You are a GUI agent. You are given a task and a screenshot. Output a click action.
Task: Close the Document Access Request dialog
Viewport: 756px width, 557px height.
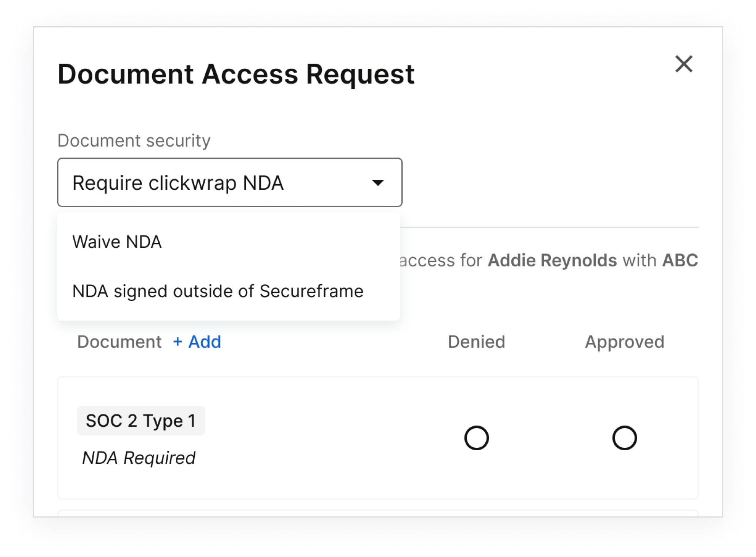(683, 64)
